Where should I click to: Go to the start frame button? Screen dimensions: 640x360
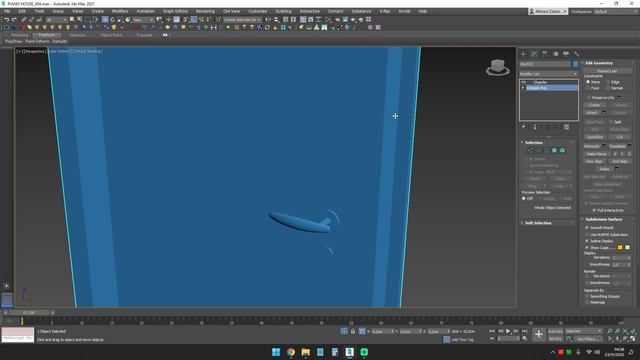pyautogui.click(x=492, y=331)
